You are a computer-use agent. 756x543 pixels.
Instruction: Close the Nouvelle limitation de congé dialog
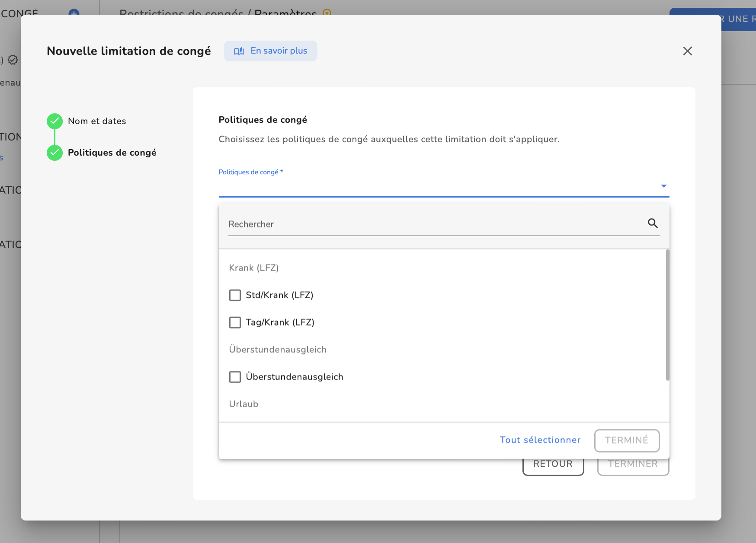[x=687, y=51]
